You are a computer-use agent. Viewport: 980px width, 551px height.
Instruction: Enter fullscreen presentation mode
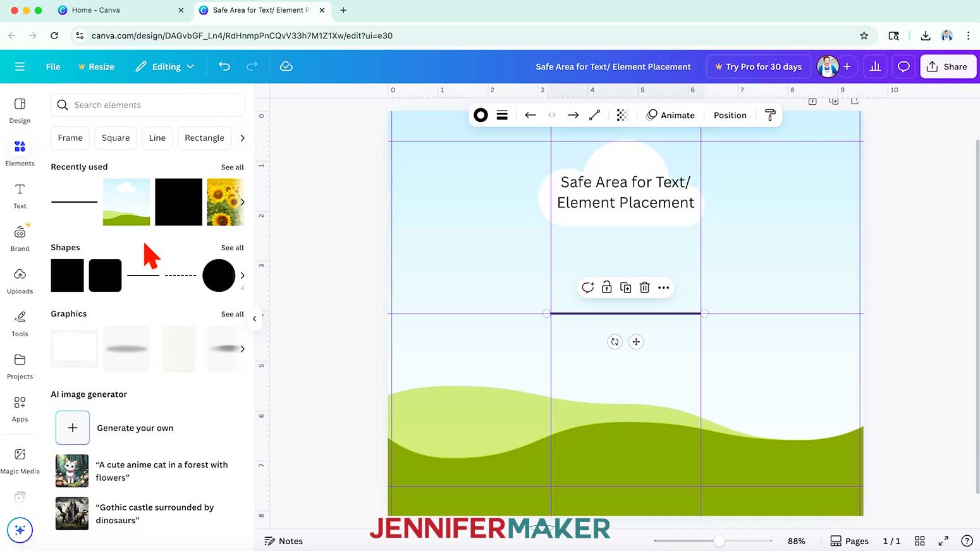[943, 541]
